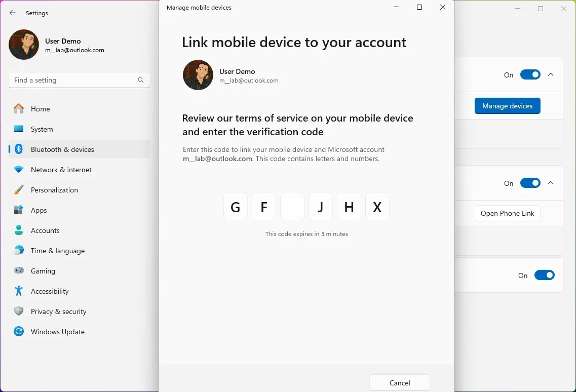Viewport: 576px width, 392px height.
Task: Switch off the bottom On toggle
Action: click(545, 275)
